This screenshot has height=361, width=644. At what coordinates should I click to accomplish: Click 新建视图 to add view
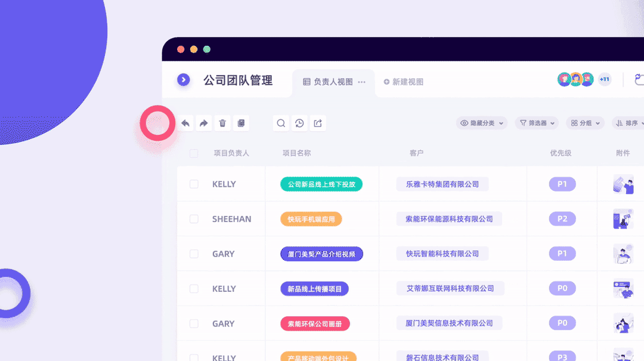(404, 82)
